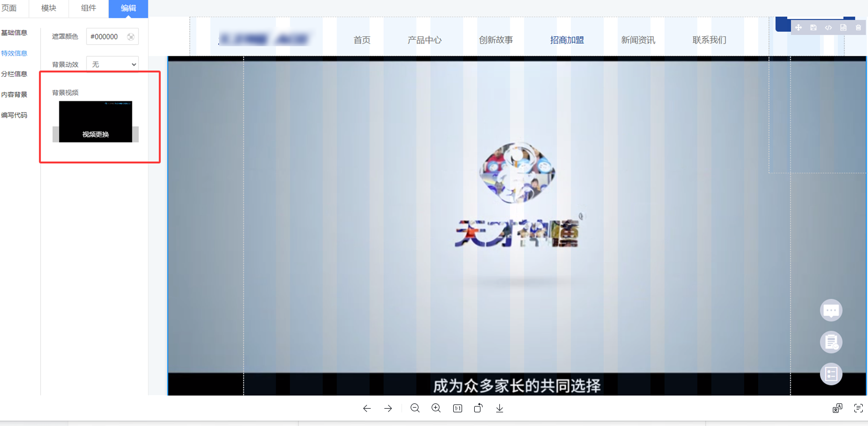Switch to the 组件 tab
Viewport: 868px width, 426px height.
(x=88, y=8)
